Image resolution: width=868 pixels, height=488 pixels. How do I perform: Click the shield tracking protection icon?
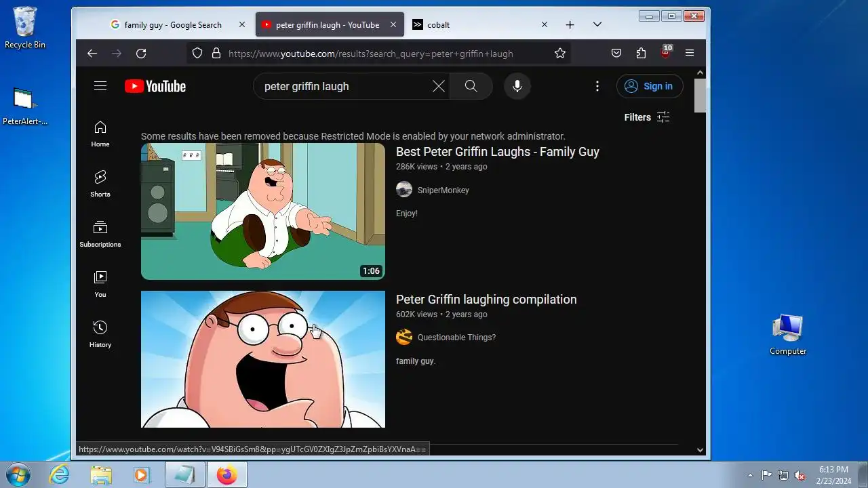coord(197,53)
